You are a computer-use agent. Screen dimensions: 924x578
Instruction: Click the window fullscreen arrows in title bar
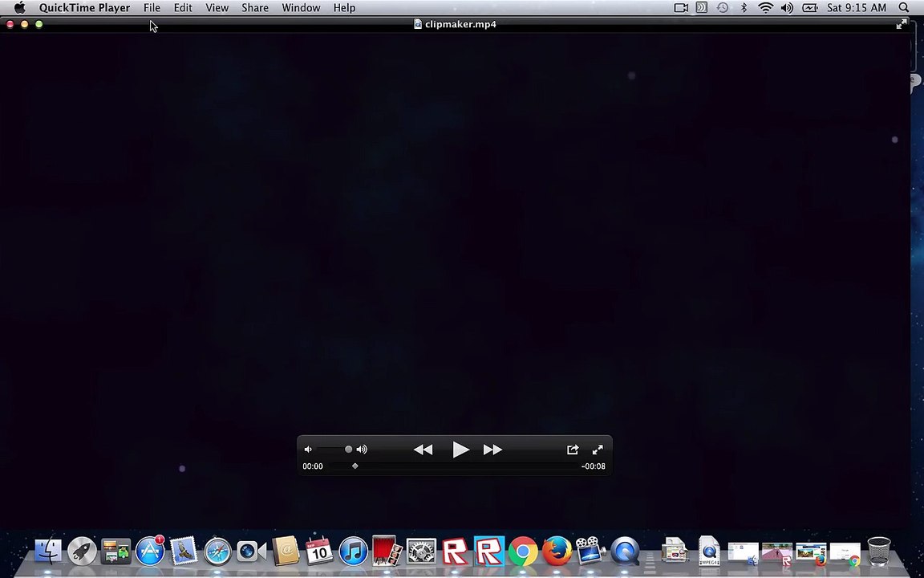pyautogui.click(x=902, y=24)
